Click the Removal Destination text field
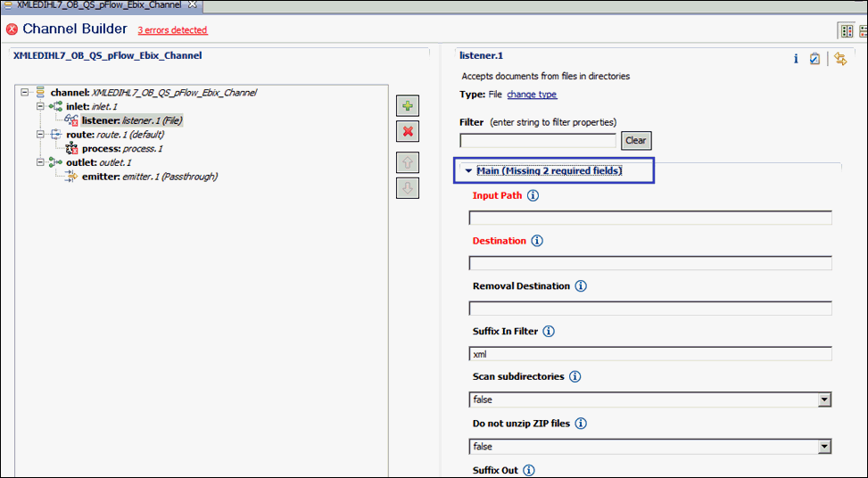Screen dimensions: 868x478 click(x=650, y=309)
